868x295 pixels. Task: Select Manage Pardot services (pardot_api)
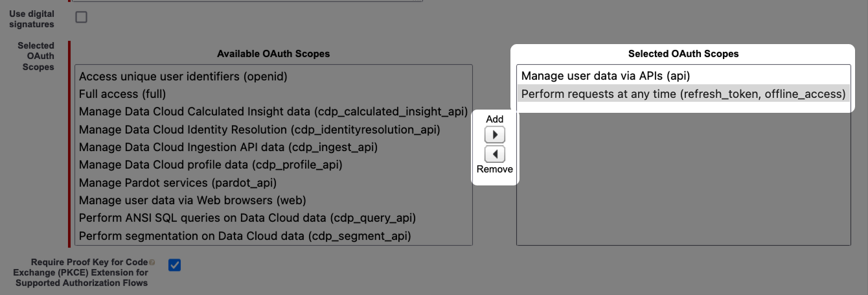[177, 183]
